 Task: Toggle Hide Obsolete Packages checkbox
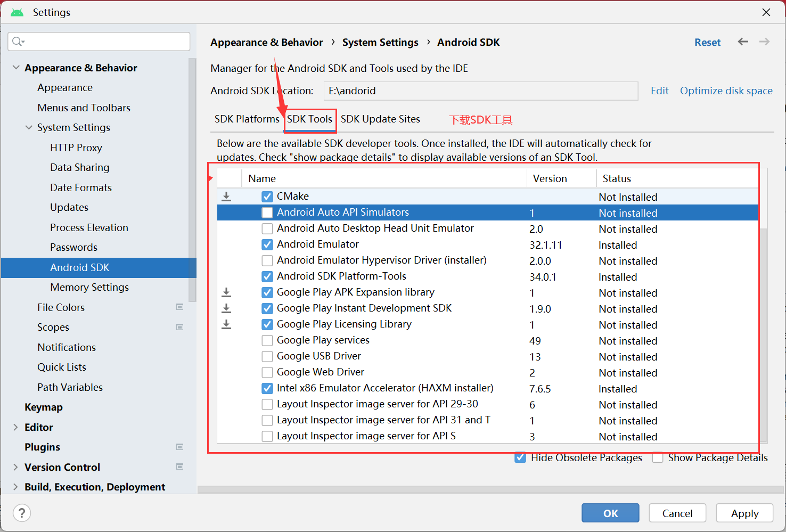point(520,457)
